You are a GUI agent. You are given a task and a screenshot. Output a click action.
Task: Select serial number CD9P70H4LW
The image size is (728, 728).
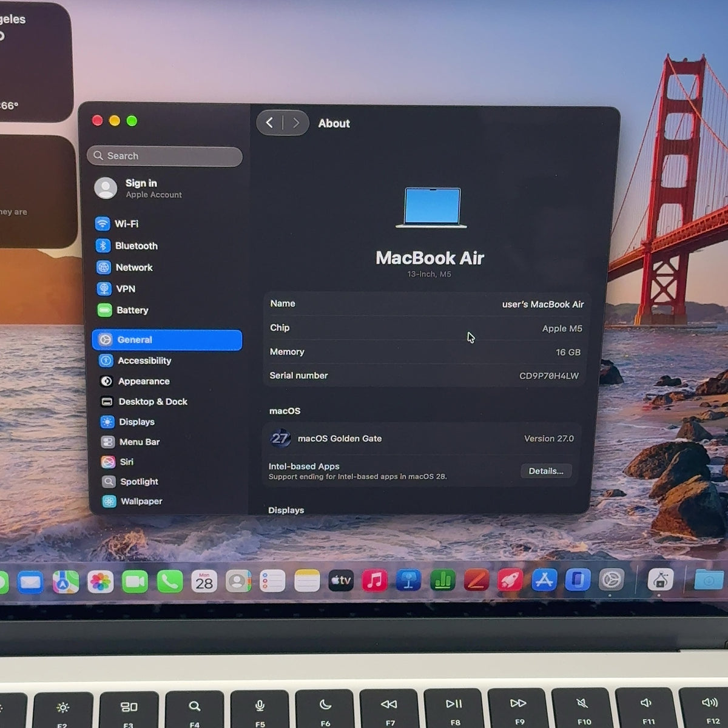click(x=549, y=376)
